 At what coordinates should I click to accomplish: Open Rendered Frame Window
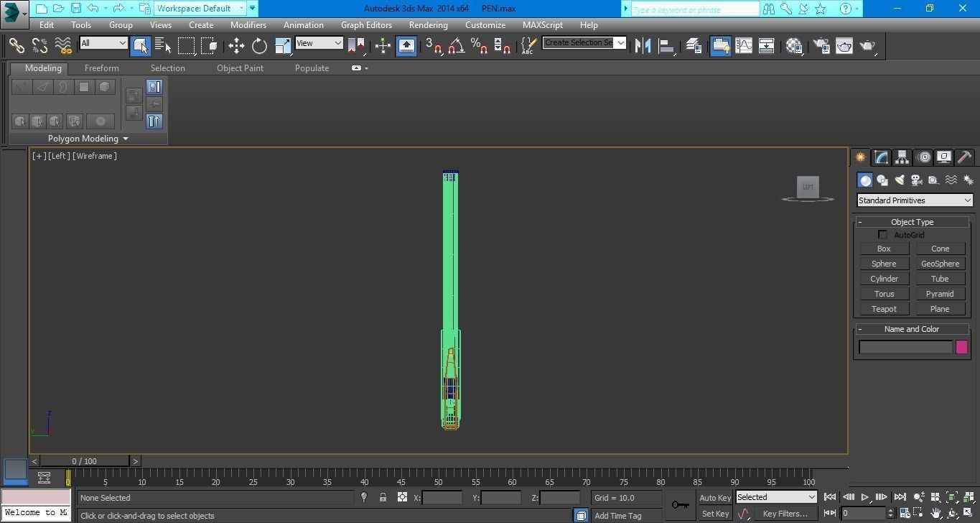coord(844,45)
